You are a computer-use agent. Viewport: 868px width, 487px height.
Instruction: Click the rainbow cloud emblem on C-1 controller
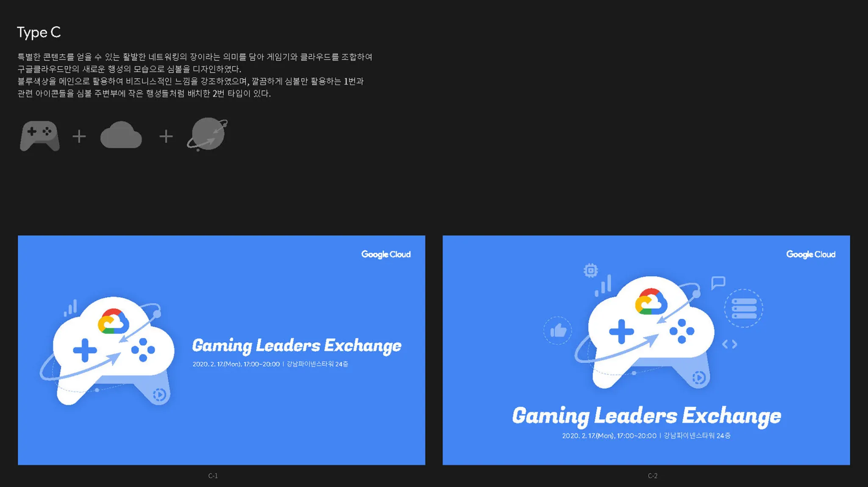click(x=113, y=322)
